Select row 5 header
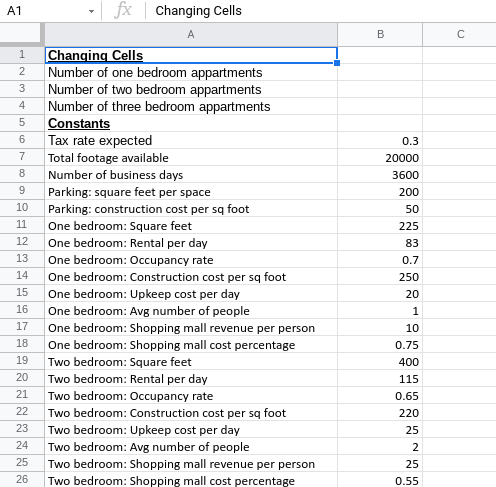Image resolution: width=496 pixels, height=487 pixels. coord(22,123)
